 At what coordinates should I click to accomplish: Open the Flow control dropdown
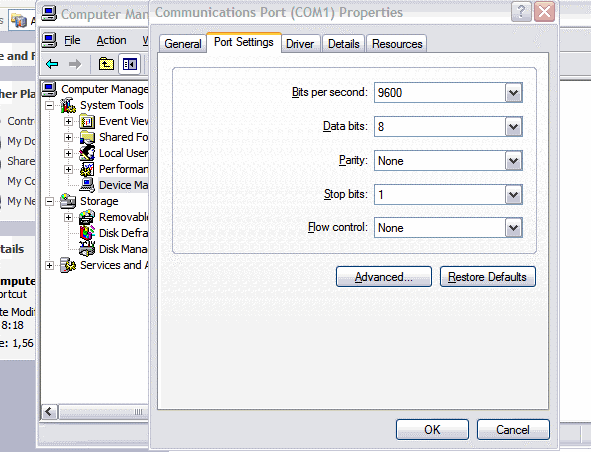point(513,228)
